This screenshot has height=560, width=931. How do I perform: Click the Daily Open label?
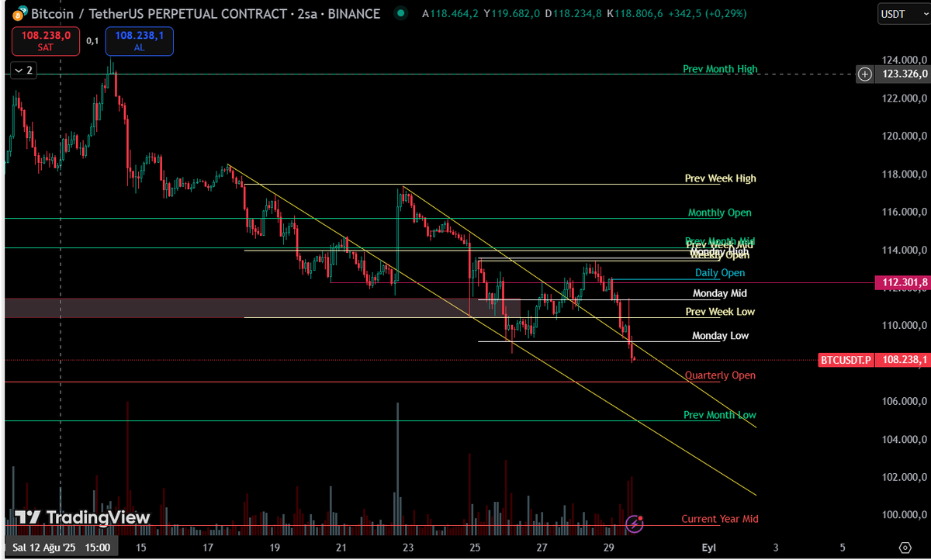click(720, 273)
